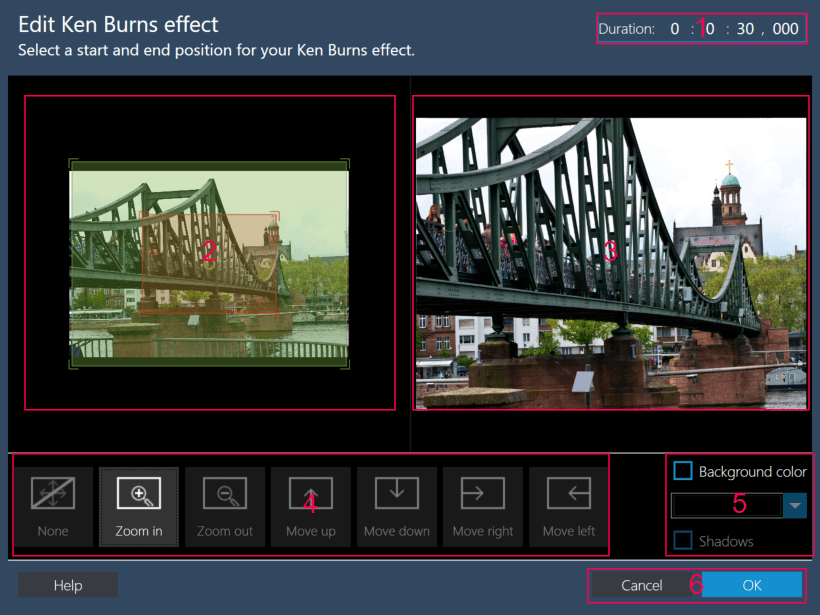Toggle the Shadows checkbox
The width and height of the screenshot is (820, 615).
(x=683, y=540)
